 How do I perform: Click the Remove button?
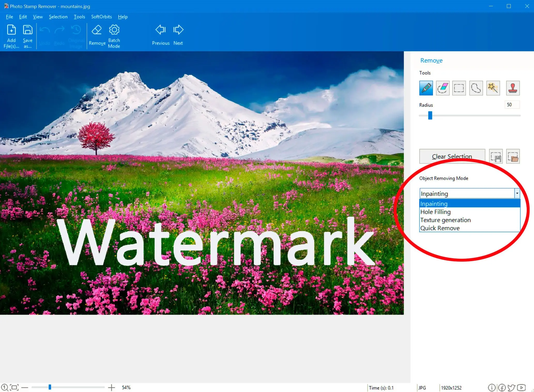[x=97, y=35]
